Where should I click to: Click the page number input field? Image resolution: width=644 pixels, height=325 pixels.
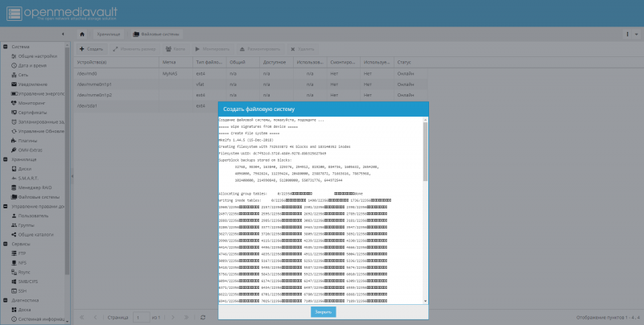click(x=142, y=318)
